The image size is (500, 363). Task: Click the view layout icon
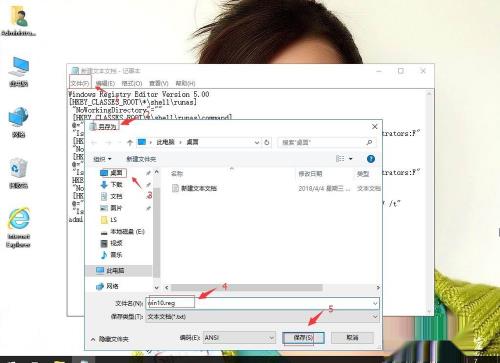tap(340, 159)
